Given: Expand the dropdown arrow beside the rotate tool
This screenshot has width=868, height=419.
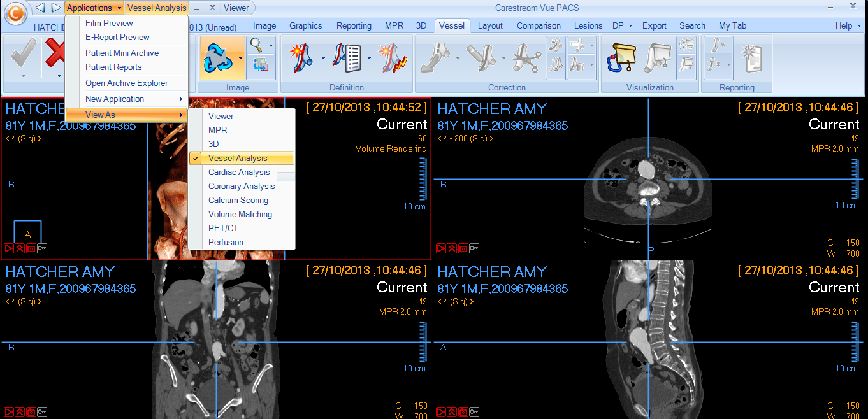Looking at the screenshot, I should (240, 58).
